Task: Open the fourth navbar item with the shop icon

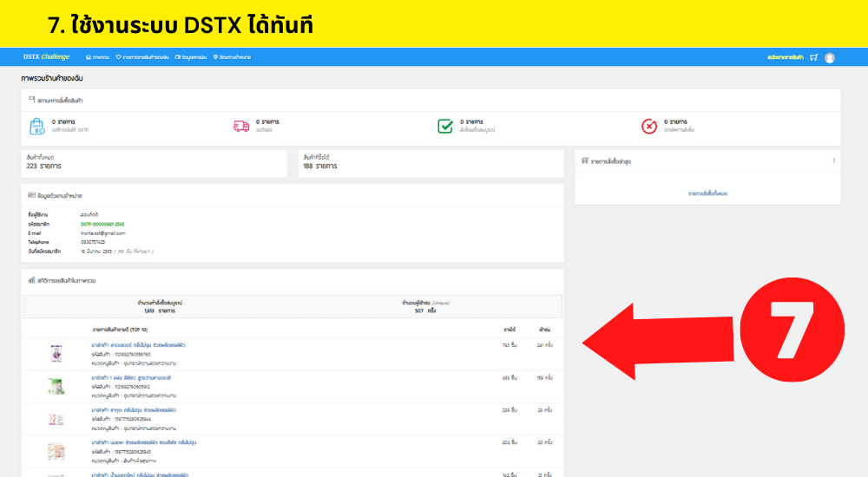Action: point(232,57)
